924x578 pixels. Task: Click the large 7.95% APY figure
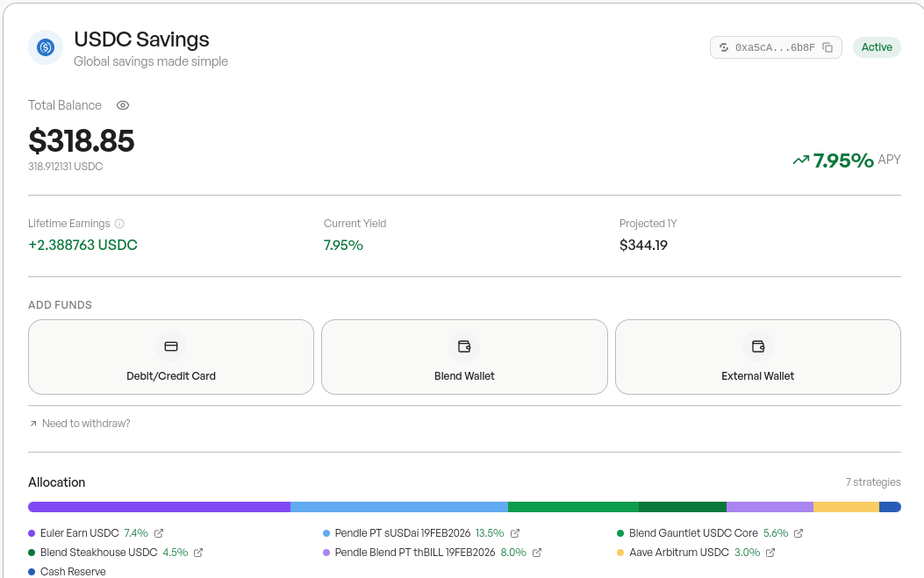click(843, 161)
